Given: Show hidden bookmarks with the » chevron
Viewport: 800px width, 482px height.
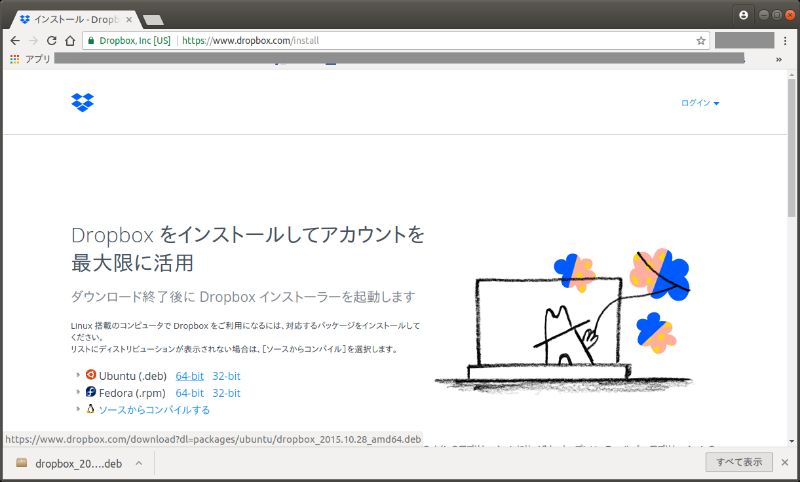Looking at the screenshot, I should (x=779, y=60).
